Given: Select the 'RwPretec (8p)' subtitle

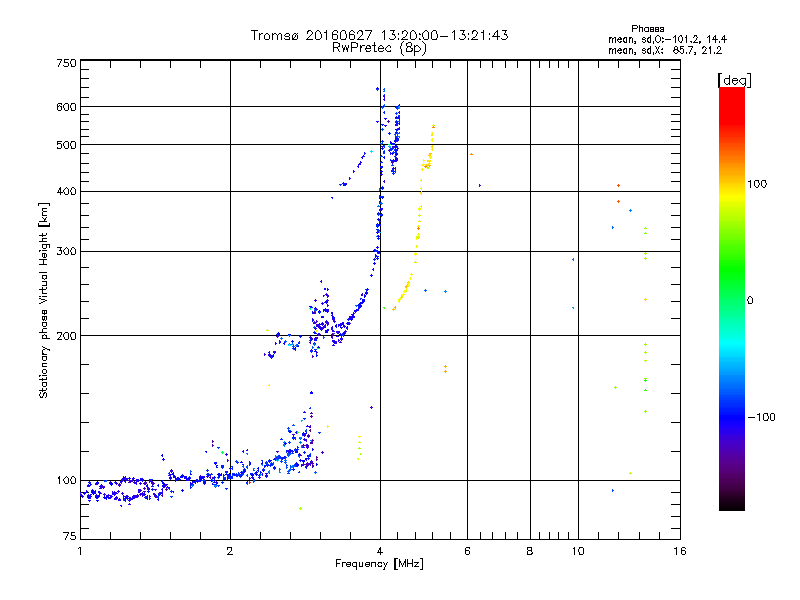Looking at the screenshot, I should (379, 48).
